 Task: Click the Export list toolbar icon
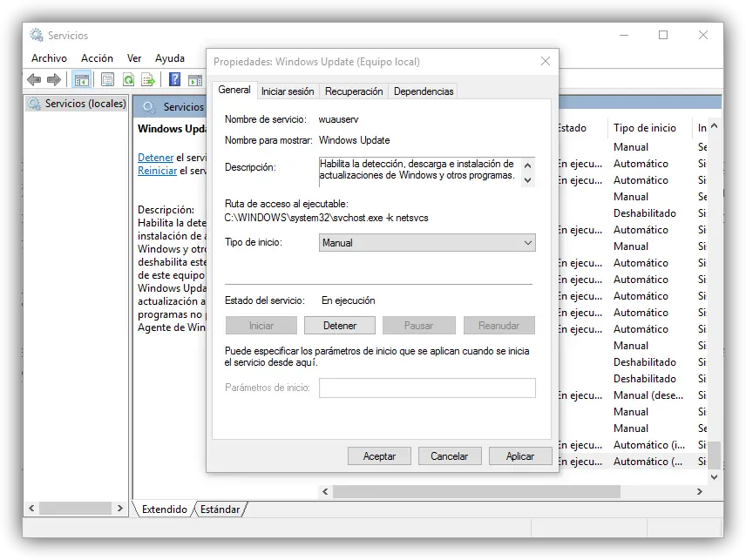pyautogui.click(x=148, y=80)
